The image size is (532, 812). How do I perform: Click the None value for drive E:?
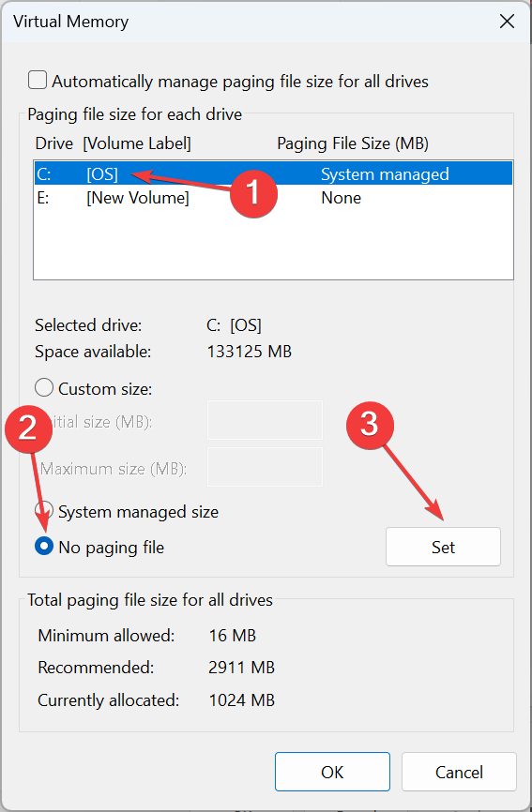[341, 198]
